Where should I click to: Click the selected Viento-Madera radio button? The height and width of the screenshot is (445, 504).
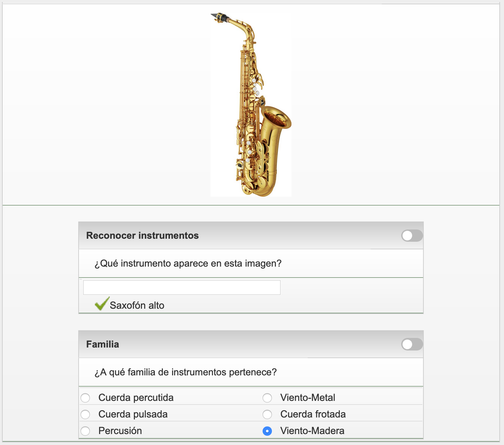267,431
